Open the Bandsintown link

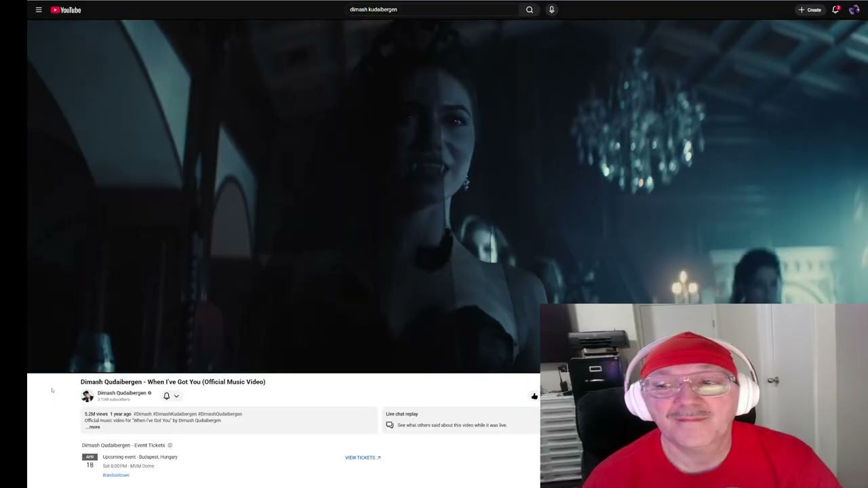116,475
